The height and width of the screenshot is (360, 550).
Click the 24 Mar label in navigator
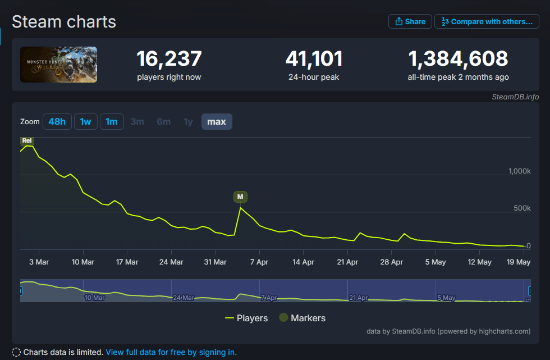tap(183, 298)
